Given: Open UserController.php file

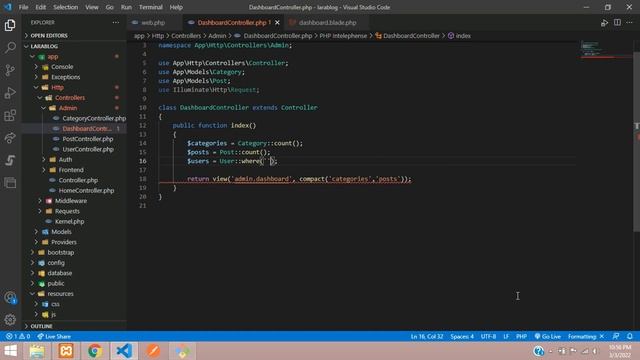Looking at the screenshot, I should (88, 149).
